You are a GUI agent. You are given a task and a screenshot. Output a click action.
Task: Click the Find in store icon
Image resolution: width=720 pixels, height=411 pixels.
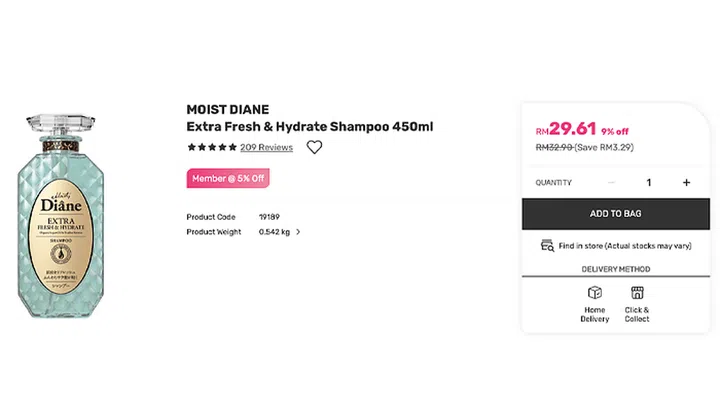click(x=547, y=245)
